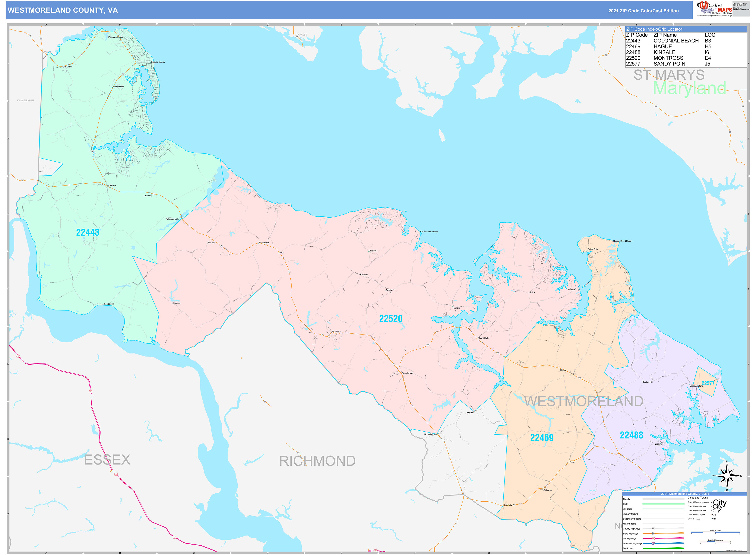Image resolution: width=756 pixels, height=555 pixels.
Task: Click the State Highways route shield in legend
Action: tap(653, 533)
